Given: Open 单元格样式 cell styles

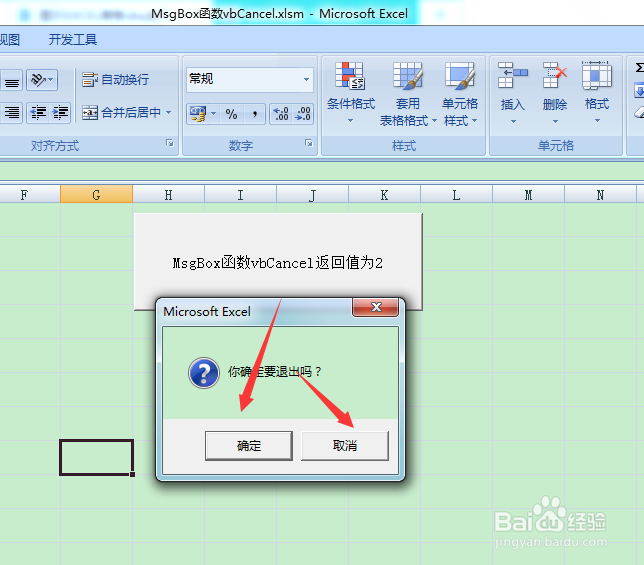Looking at the screenshot, I should [x=460, y=94].
